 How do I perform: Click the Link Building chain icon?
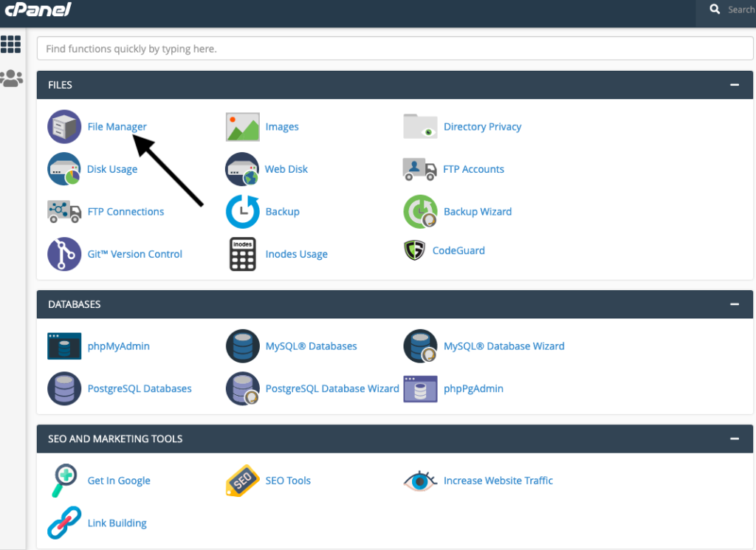tap(64, 523)
